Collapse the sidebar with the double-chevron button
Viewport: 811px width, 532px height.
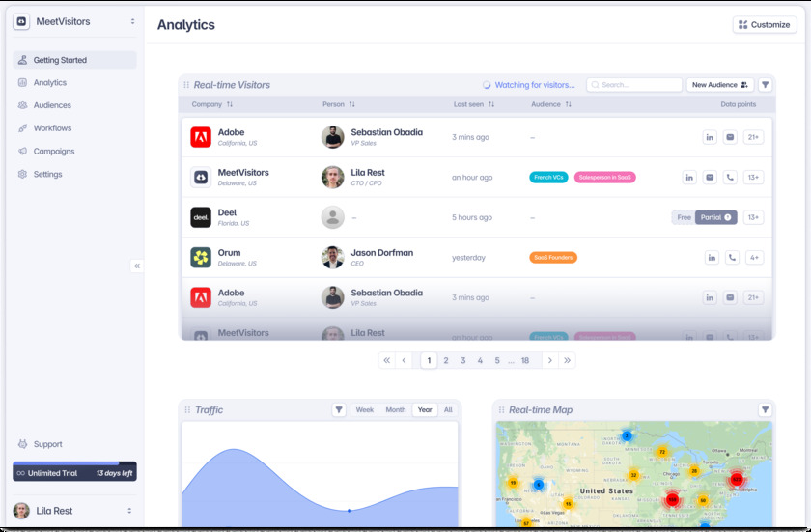136,266
